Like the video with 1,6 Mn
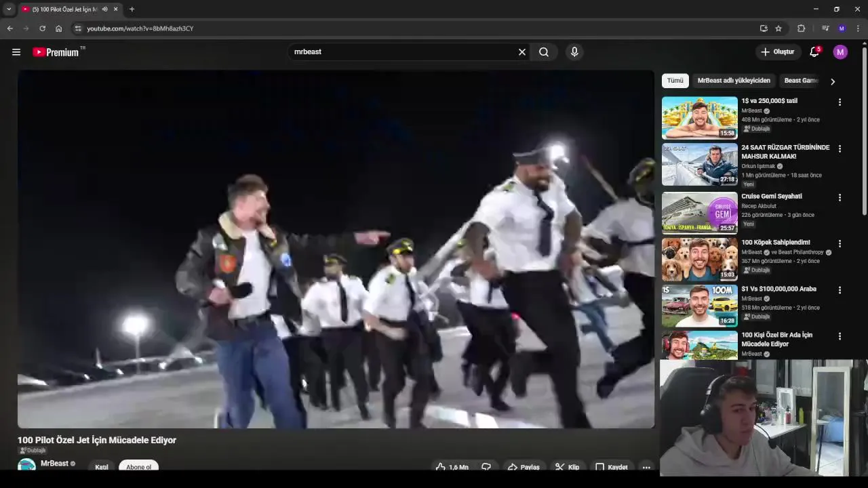This screenshot has width=868, height=488. [x=452, y=466]
